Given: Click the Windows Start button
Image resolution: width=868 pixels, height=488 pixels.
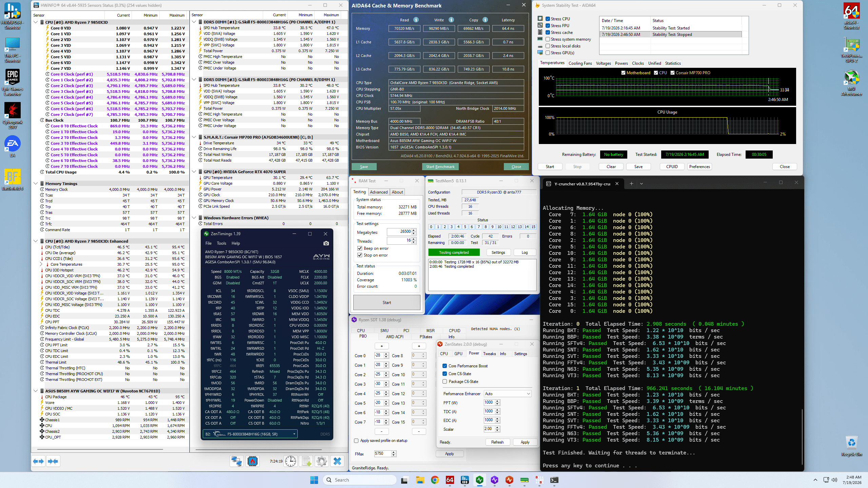Looking at the screenshot, I should pos(314,480).
